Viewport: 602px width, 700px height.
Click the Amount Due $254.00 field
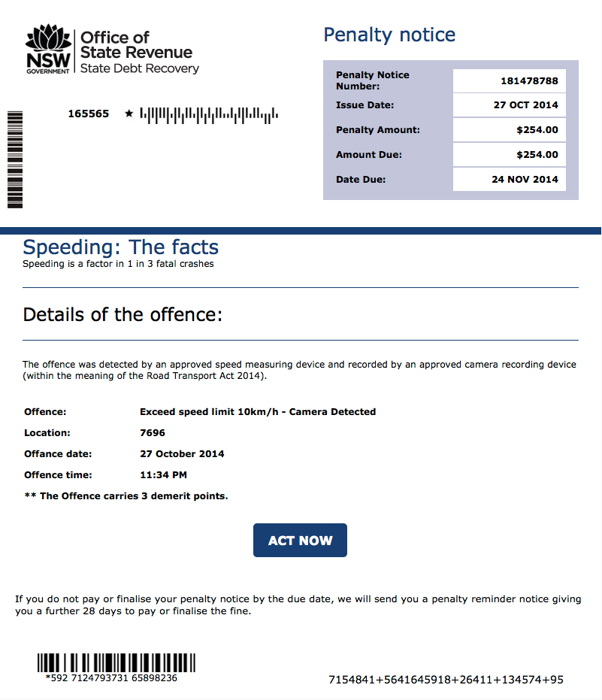point(509,154)
